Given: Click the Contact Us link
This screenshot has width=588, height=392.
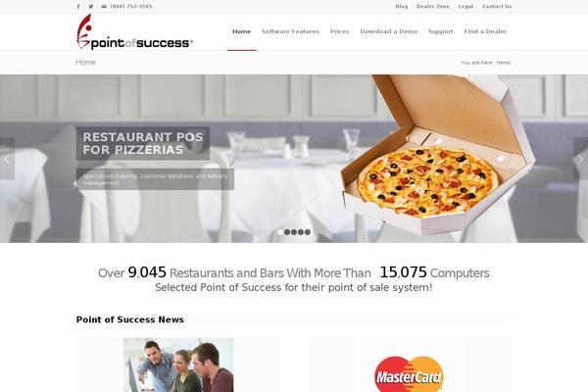Looking at the screenshot, I should click(497, 7).
